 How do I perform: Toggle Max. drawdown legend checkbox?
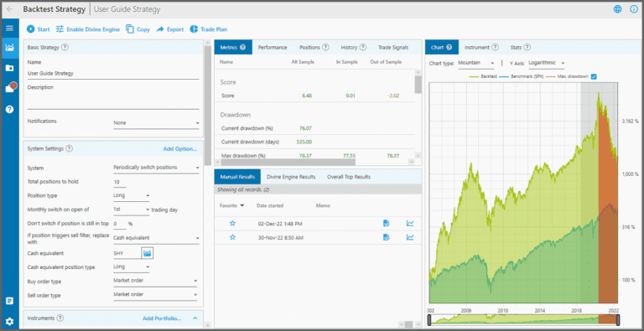click(x=593, y=77)
